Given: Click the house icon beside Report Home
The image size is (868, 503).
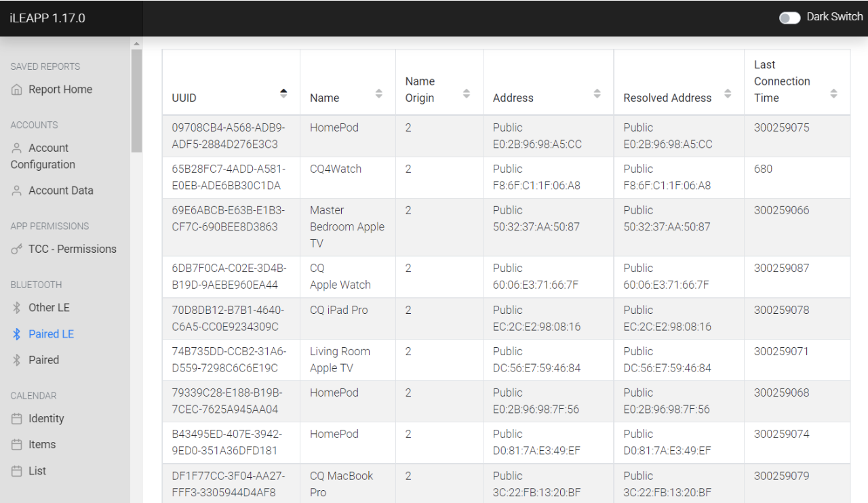Looking at the screenshot, I should (x=17, y=89).
